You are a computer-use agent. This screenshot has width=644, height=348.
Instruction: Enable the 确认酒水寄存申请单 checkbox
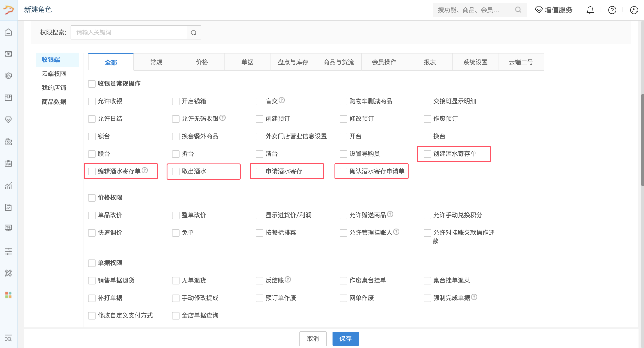(343, 172)
